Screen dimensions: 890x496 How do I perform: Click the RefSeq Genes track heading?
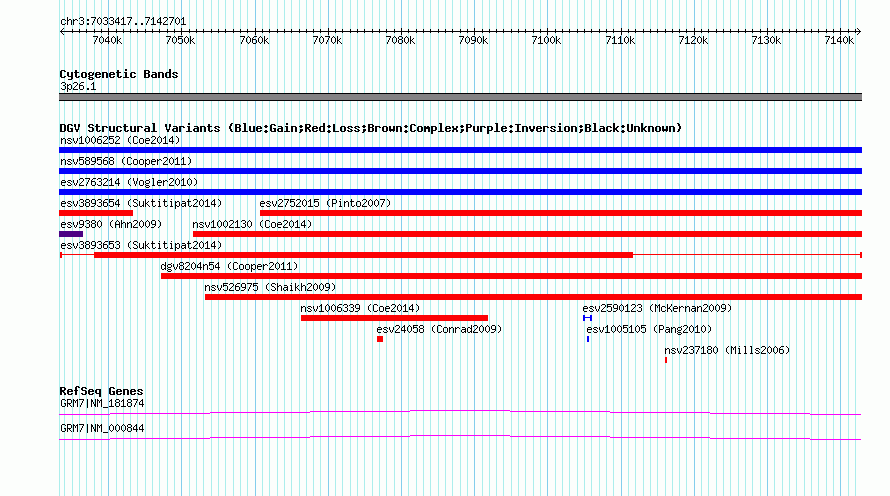(x=101, y=391)
